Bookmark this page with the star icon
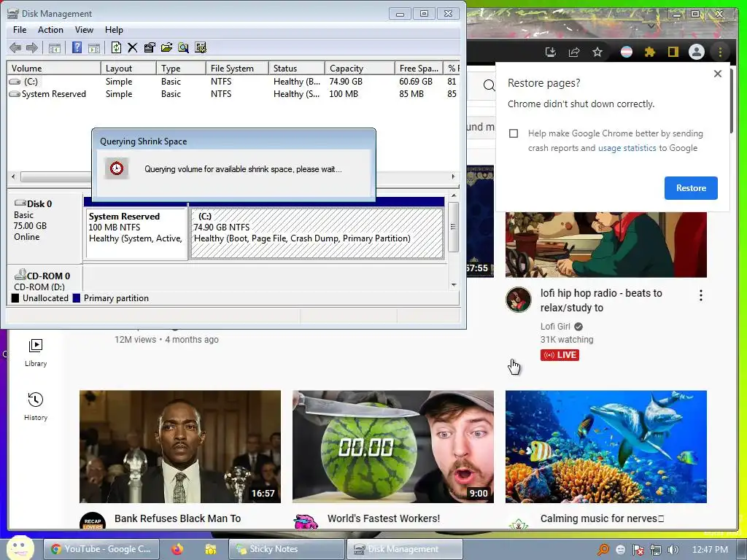Screen dimensions: 747x560 597,52
